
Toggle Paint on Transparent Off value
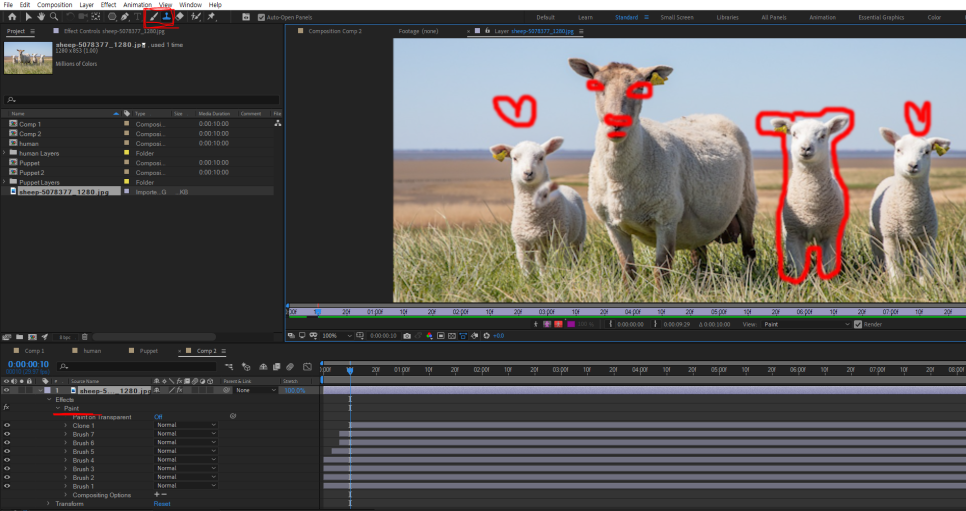pos(158,417)
